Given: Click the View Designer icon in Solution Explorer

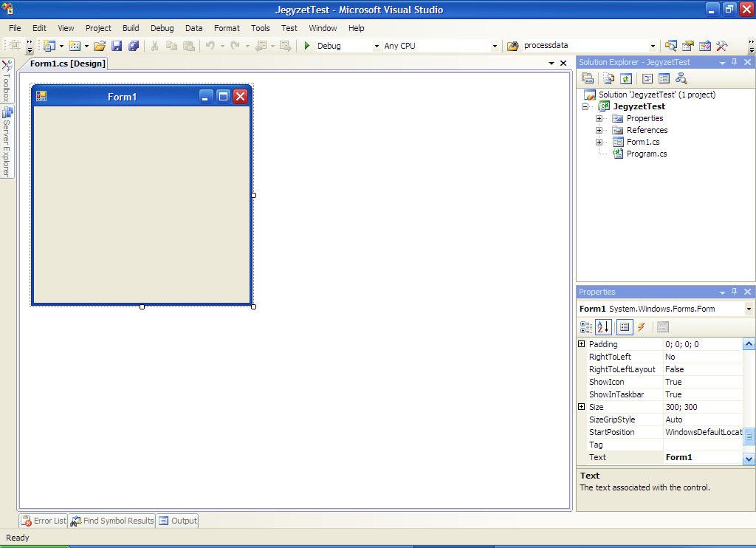Looking at the screenshot, I should point(664,78).
